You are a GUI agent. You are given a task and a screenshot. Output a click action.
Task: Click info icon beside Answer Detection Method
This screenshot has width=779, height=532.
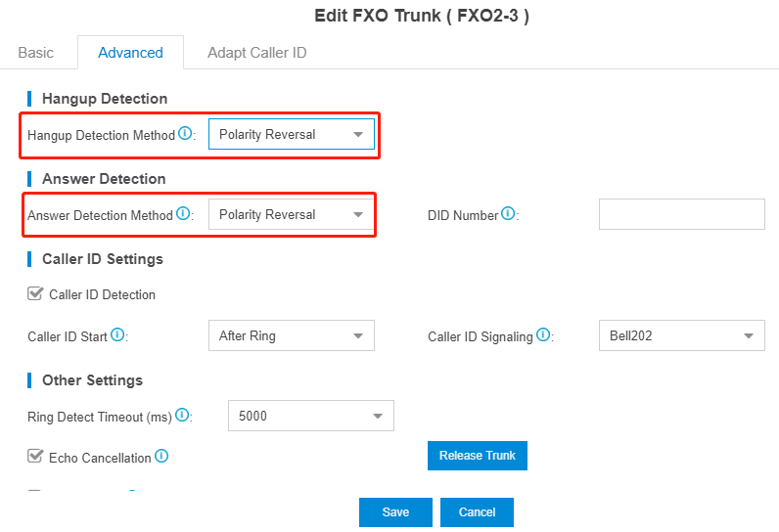pyautogui.click(x=183, y=214)
